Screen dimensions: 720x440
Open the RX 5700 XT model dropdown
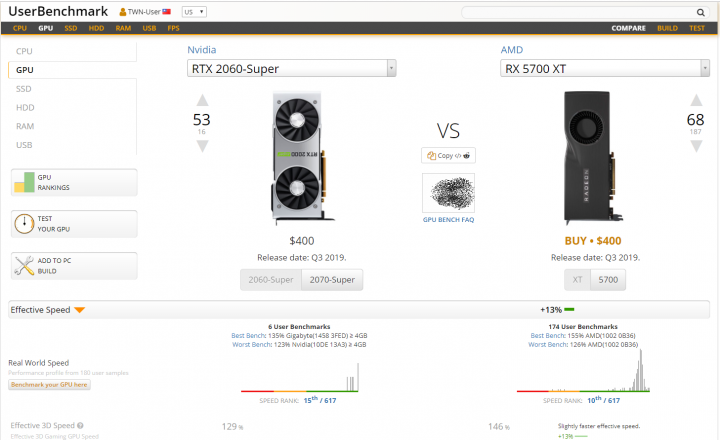pyautogui.click(x=605, y=68)
